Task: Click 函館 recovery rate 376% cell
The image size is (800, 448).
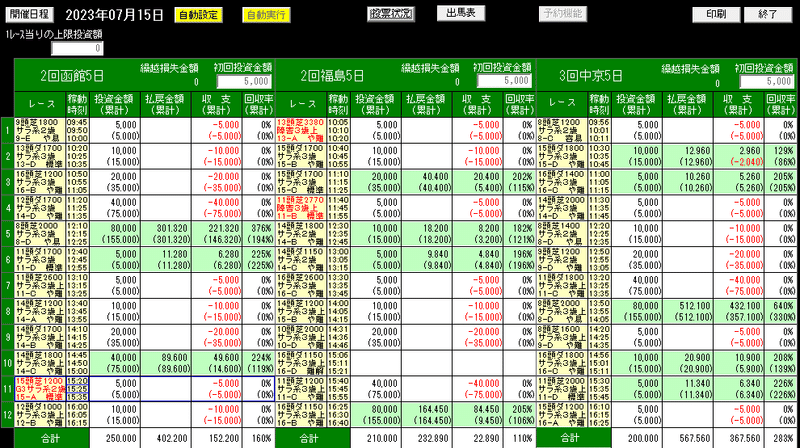Action: point(259,234)
